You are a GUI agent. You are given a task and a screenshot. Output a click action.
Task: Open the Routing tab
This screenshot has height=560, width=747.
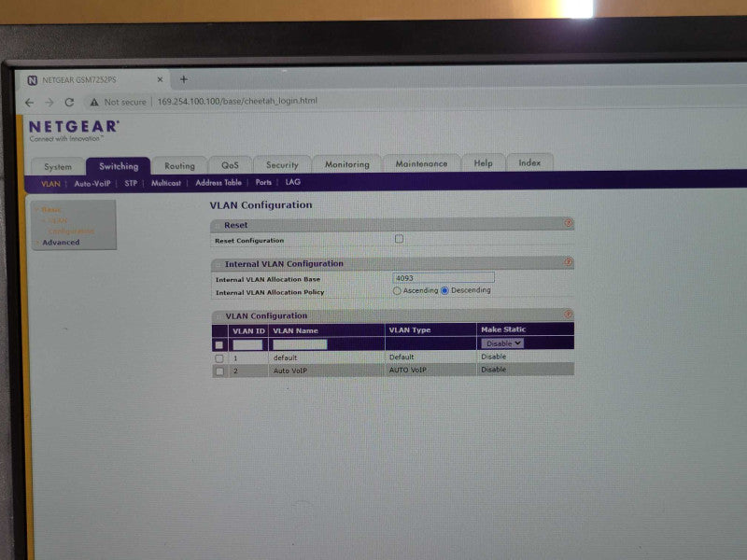tap(179, 166)
